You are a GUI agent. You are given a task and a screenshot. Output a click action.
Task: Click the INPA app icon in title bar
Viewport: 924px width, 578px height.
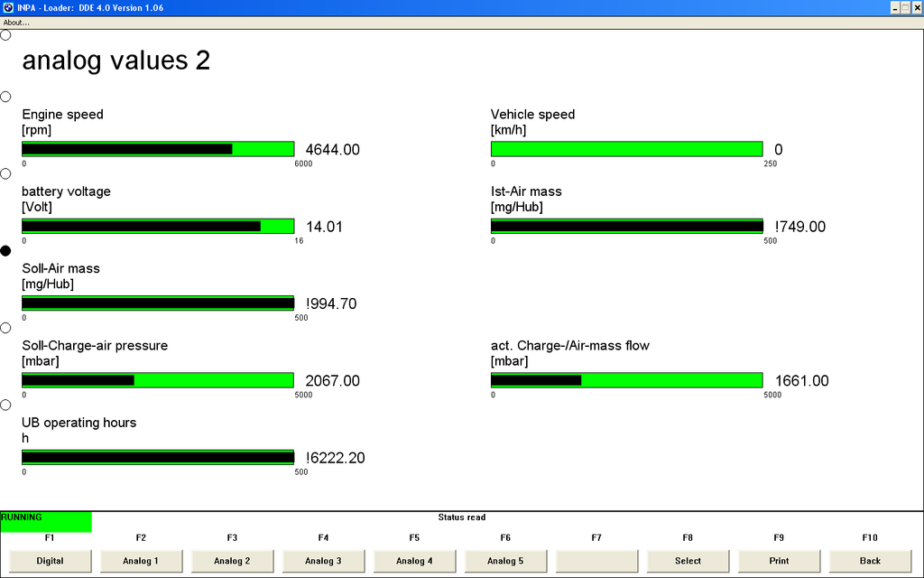[x=8, y=7]
